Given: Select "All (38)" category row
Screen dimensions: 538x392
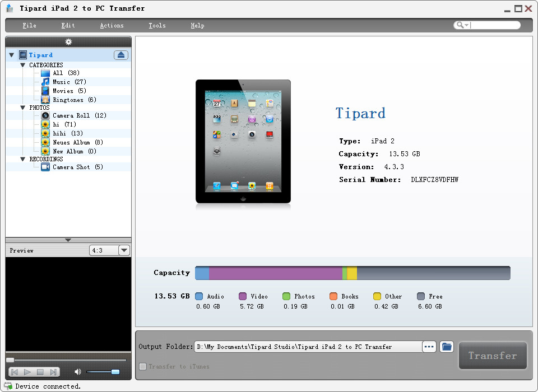Looking at the screenshot, I should point(66,73).
